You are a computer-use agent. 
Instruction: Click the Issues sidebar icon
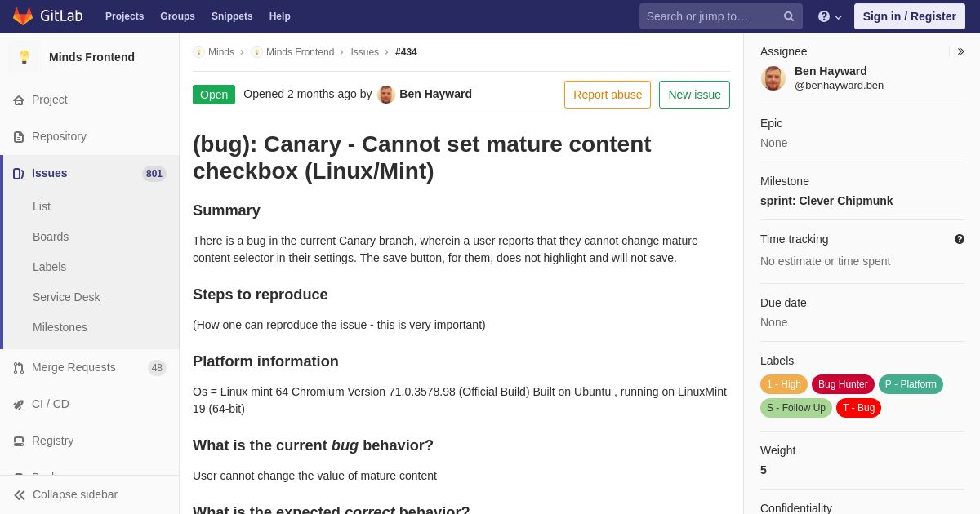coord(19,174)
